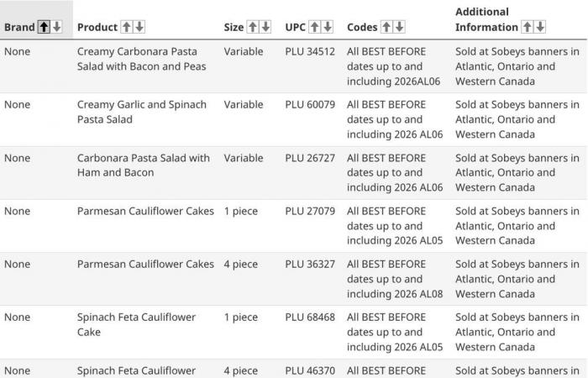Click the PLU 68468 UPC cell
Image resolution: width=588 pixels, height=378 pixels.
[310, 317]
